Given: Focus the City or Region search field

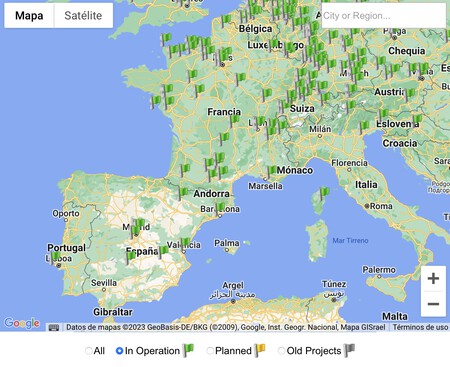Looking at the screenshot, I should pyautogui.click(x=383, y=16).
